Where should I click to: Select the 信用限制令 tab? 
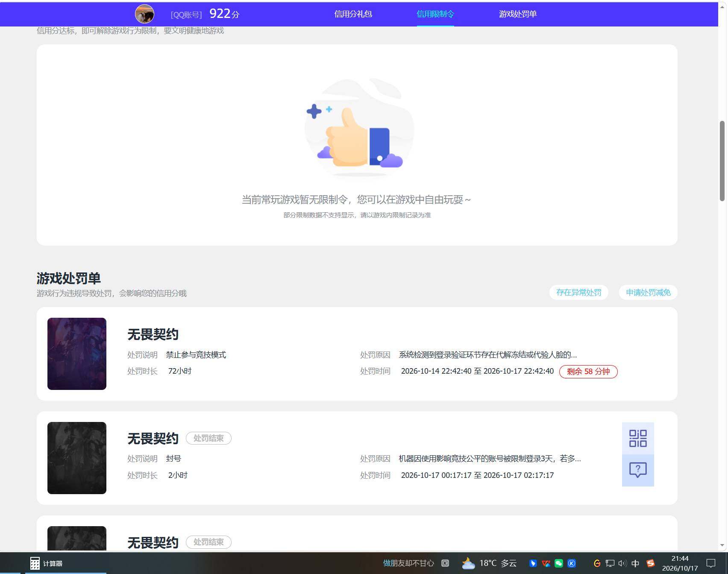435,14
